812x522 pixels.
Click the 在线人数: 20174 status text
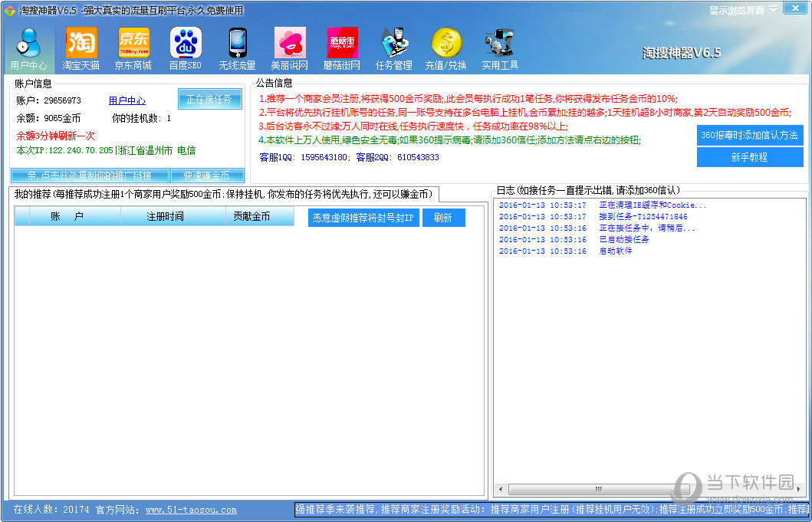click(51, 510)
